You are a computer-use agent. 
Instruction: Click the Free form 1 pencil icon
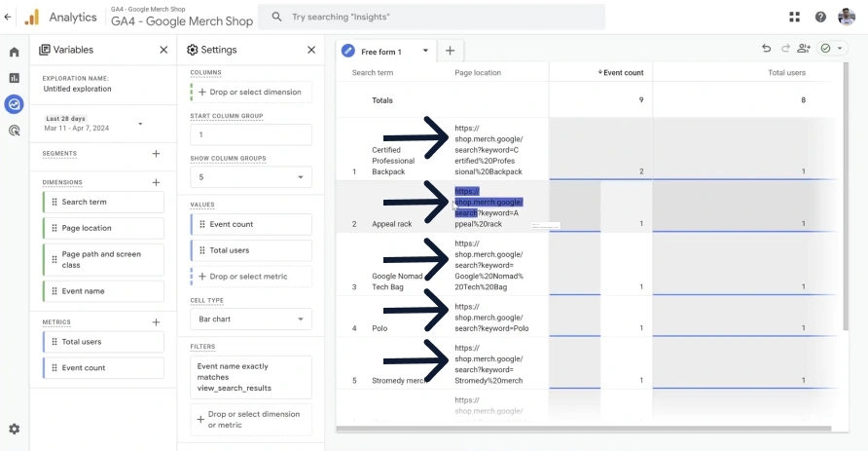(348, 51)
